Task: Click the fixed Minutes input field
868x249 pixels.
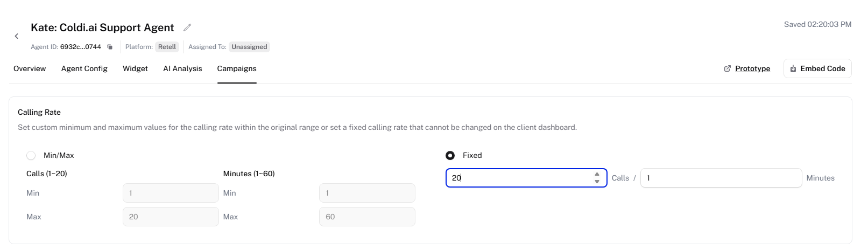Action: pos(721,178)
